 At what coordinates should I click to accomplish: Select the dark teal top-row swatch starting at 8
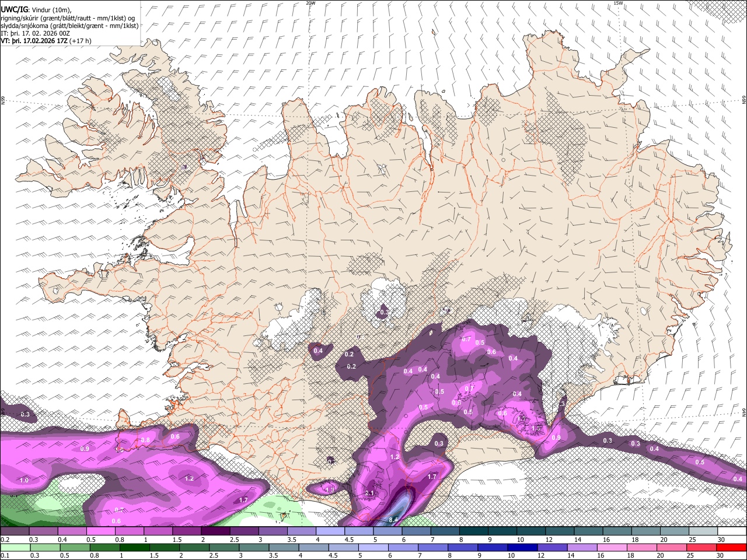pos(474,531)
